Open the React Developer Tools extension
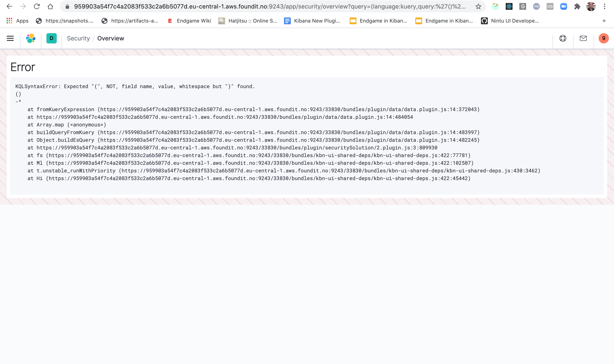This screenshot has width=614, height=364. coord(509,7)
